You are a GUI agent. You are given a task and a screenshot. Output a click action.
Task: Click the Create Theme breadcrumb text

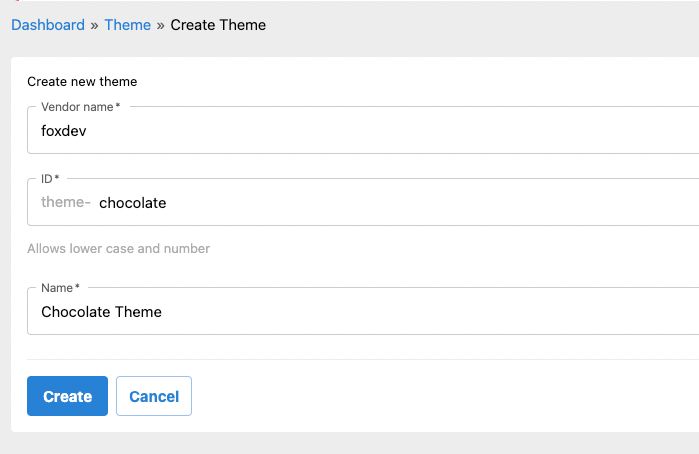click(218, 25)
